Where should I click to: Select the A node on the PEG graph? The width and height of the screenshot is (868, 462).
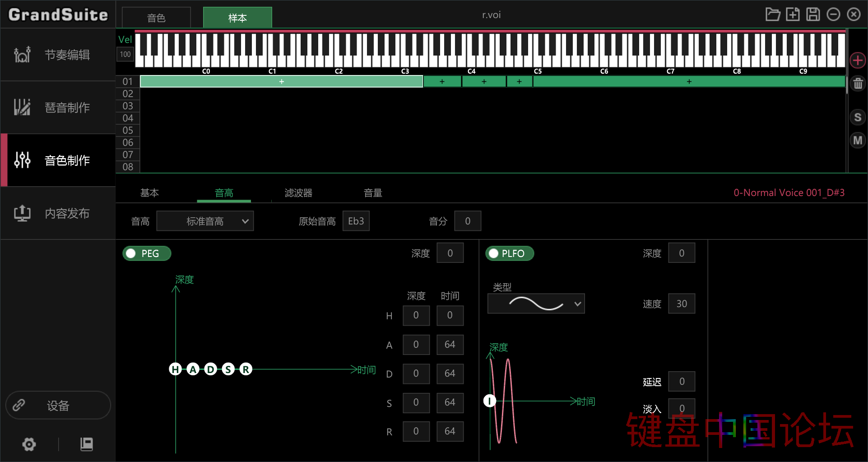(x=193, y=369)
